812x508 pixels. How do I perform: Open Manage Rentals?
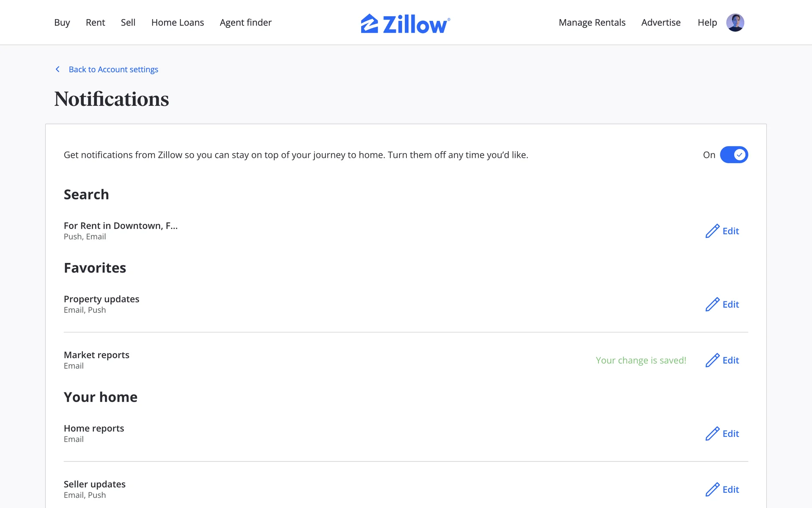(592, 22)
